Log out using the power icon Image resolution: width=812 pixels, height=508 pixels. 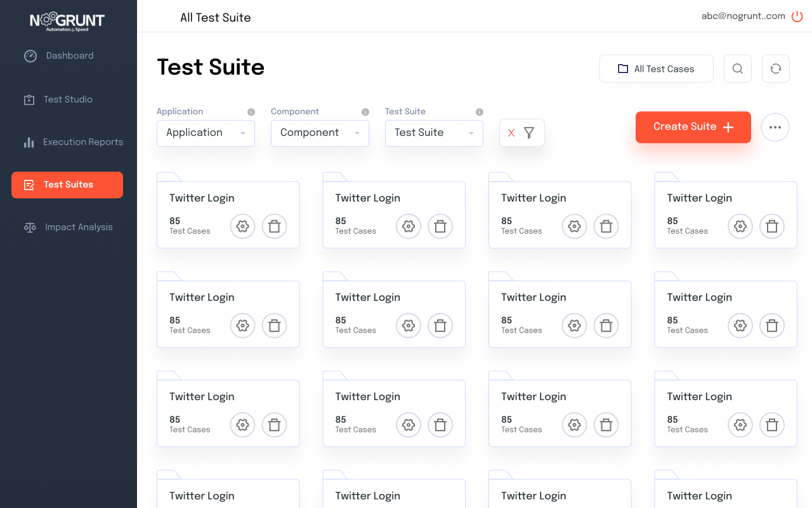[x=797, y=16]
